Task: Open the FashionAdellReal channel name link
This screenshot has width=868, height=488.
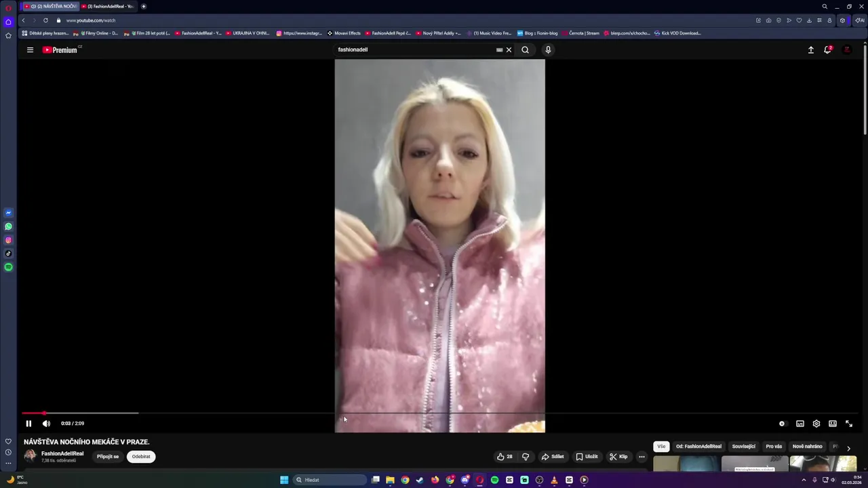Action: pyautogui.click(x=62, y=453)
